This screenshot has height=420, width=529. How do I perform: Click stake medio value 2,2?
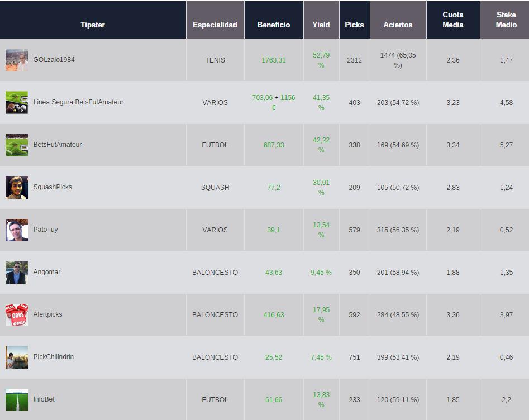tap(506, 400)
